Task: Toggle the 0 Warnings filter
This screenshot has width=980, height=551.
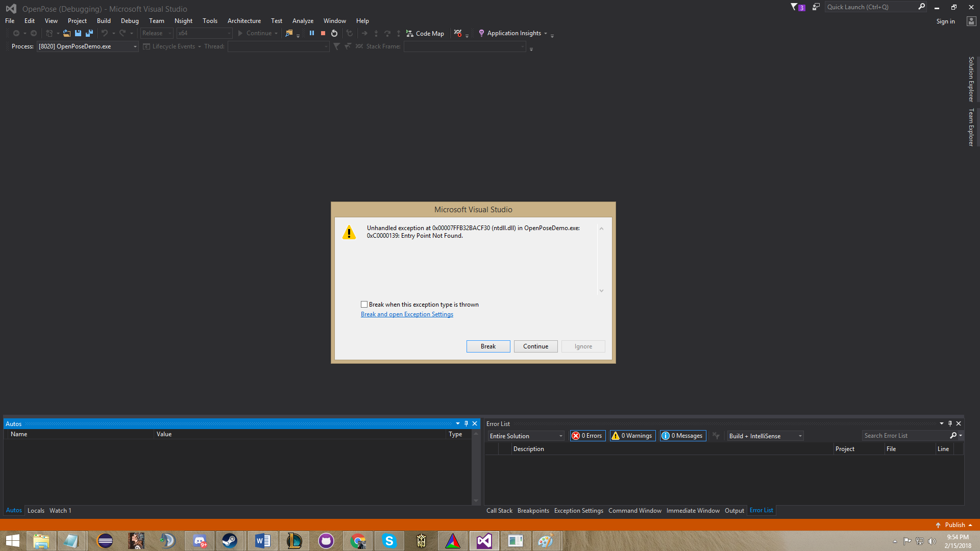Action: click(x=632, y=435)
